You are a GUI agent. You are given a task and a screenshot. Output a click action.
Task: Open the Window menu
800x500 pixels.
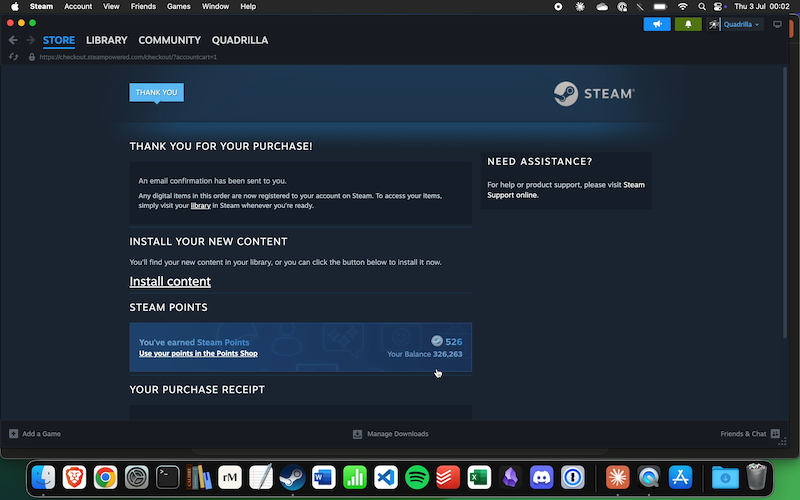pos(215,7)
